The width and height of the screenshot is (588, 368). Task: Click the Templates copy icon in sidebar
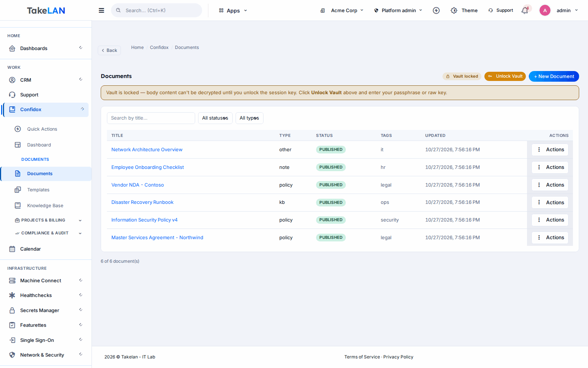18,190
